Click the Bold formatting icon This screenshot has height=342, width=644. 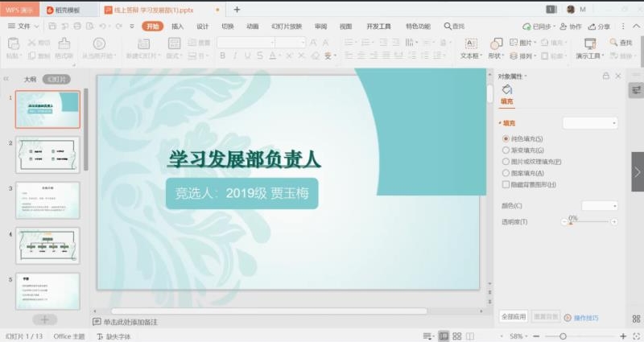point(223,56)
